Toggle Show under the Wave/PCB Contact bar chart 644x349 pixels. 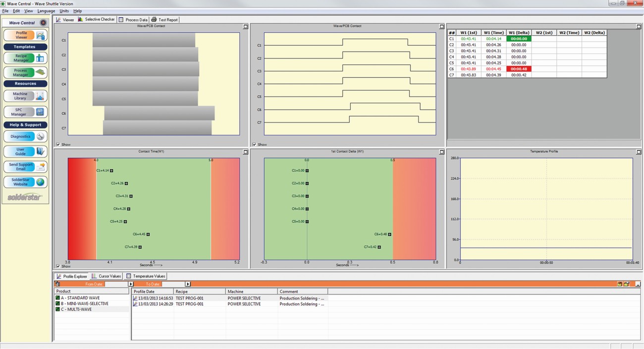58,144
